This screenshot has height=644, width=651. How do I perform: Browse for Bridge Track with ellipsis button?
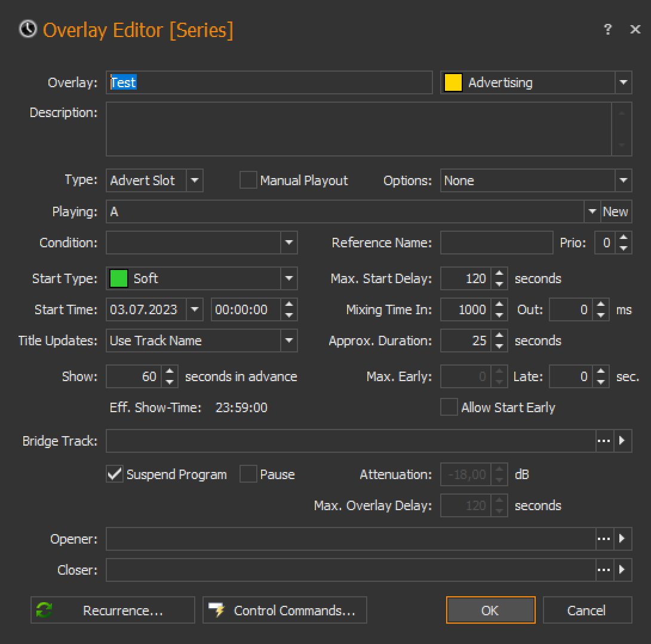point(604,441)
